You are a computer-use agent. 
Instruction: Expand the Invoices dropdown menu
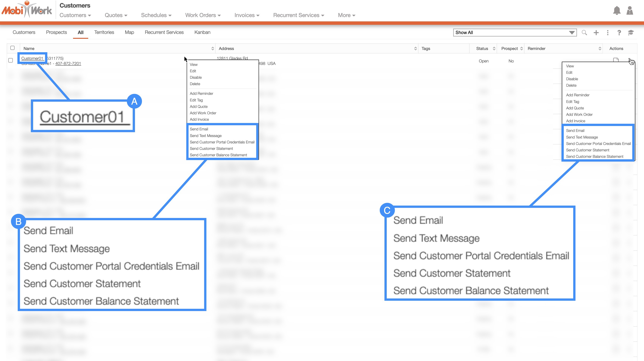point(247,15)
